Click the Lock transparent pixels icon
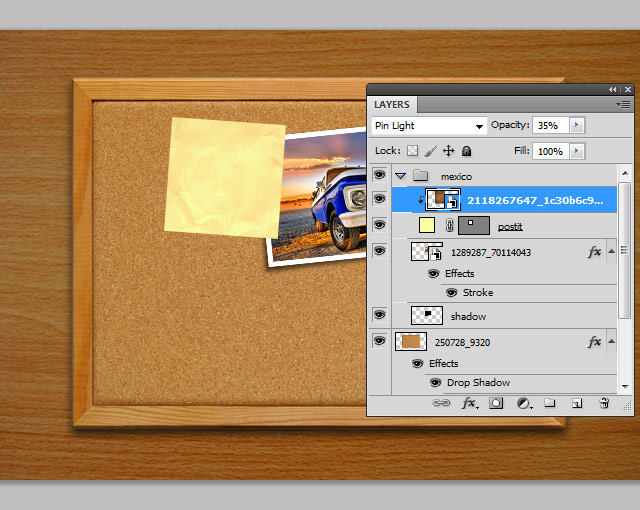This screenshot has height=510, width=640. pyautogui.click(x=412, y=151)
